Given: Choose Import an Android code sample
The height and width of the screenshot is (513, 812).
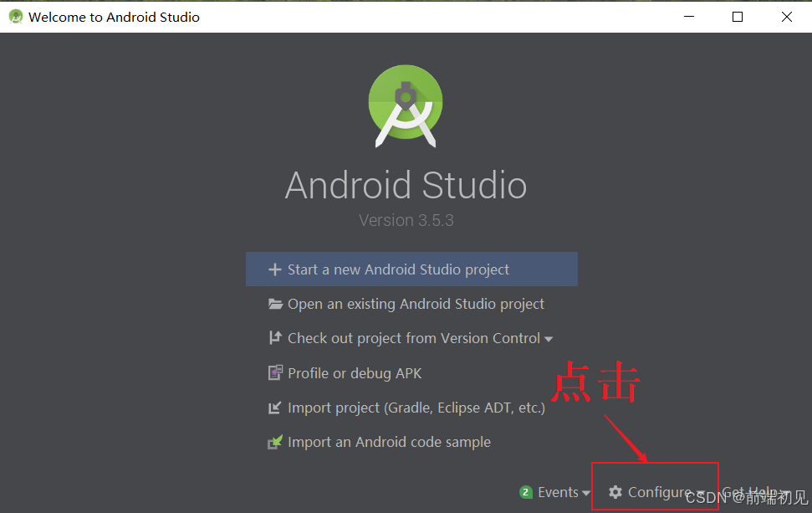Looking at the screenshot, I should (379, 442).
